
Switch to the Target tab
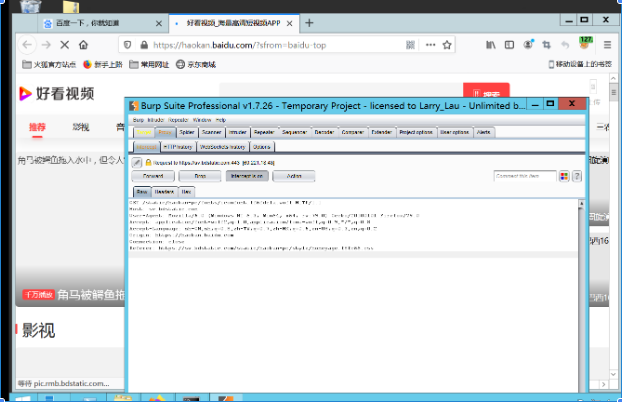(x=144, y=132)
